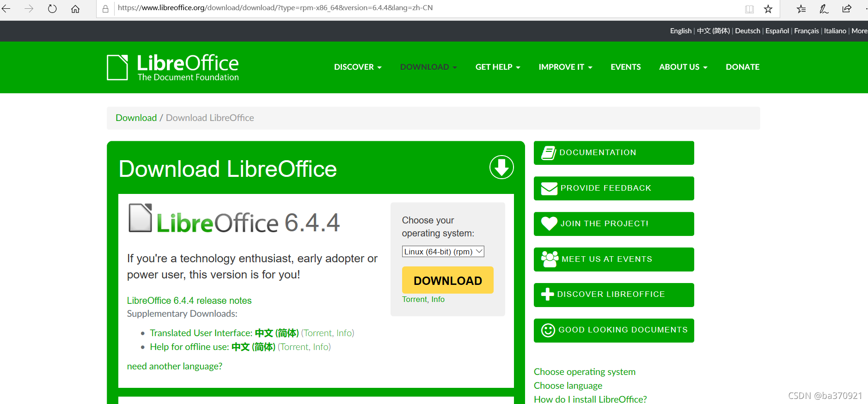This screenshot has height=404, width=868.
Task: Click the LibreOffice 6.4.4 product logo
Action: (234, 218)
